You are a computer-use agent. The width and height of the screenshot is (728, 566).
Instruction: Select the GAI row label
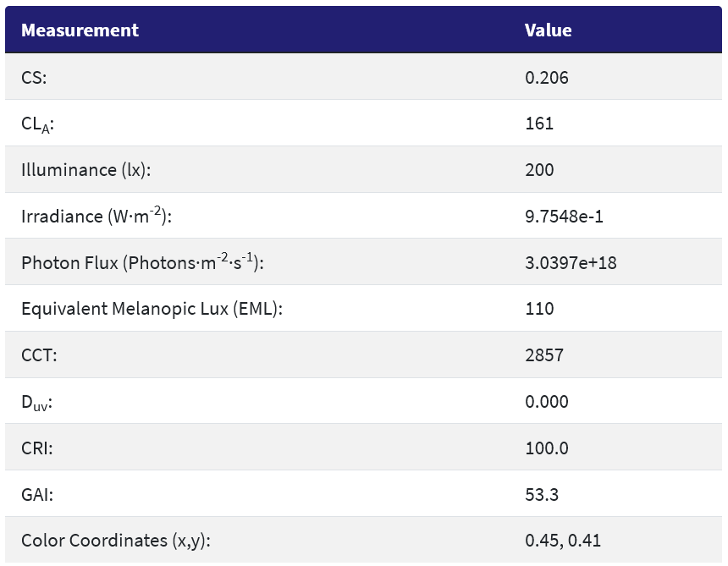coord(37,494)
